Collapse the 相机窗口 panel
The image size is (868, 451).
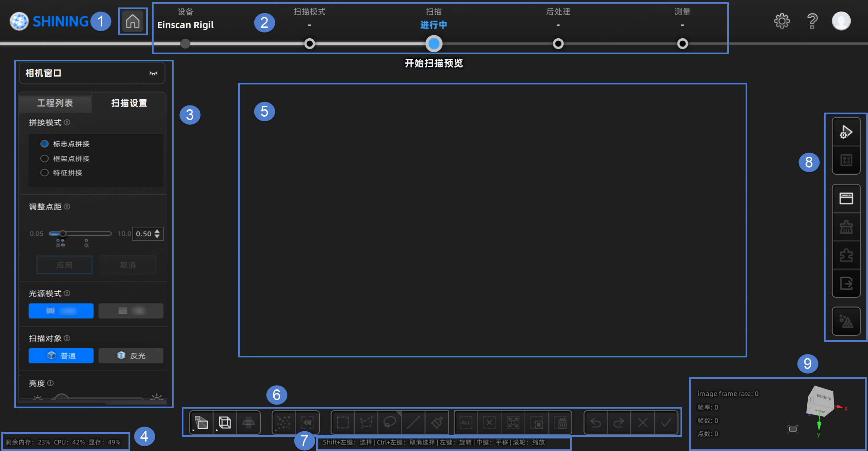click(154, 73)
